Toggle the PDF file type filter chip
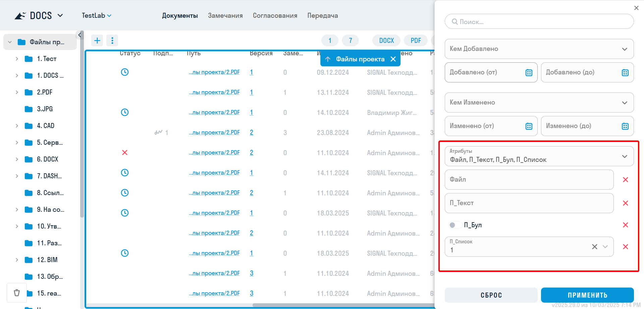The image size is (644, 309). (x=416, y=41)
